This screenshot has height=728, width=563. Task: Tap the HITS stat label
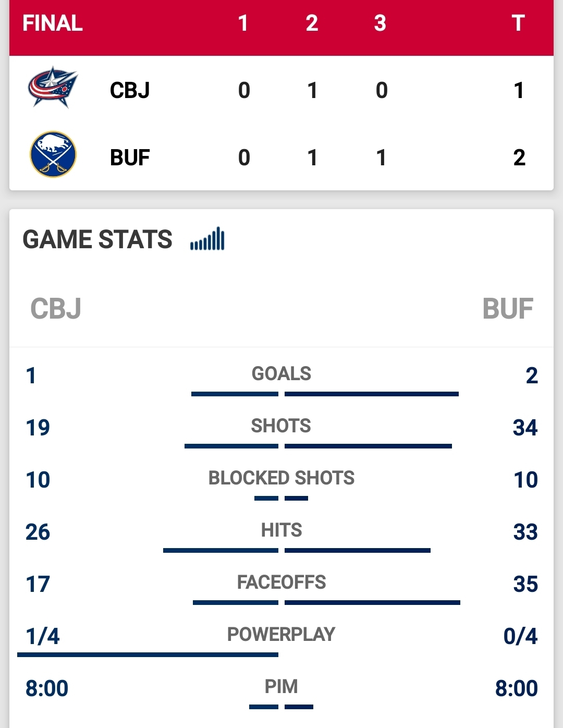pos(281,530)
